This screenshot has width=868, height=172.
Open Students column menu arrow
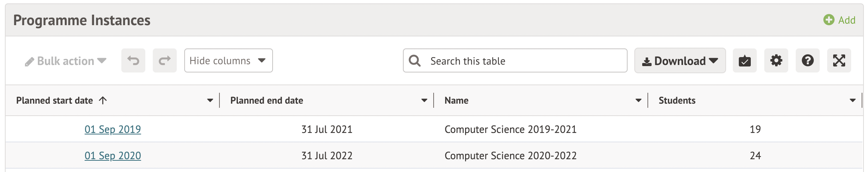click(853, 100)
